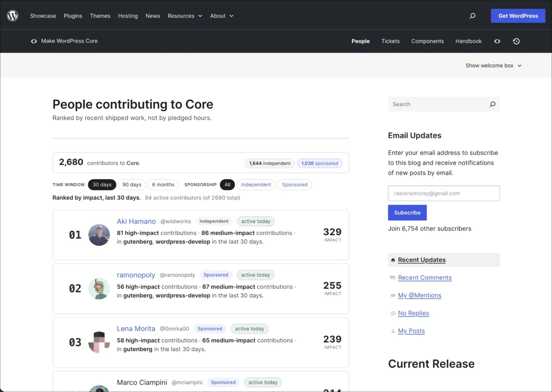
Task: Click the 255 impact score
Action: click(333, 285)
